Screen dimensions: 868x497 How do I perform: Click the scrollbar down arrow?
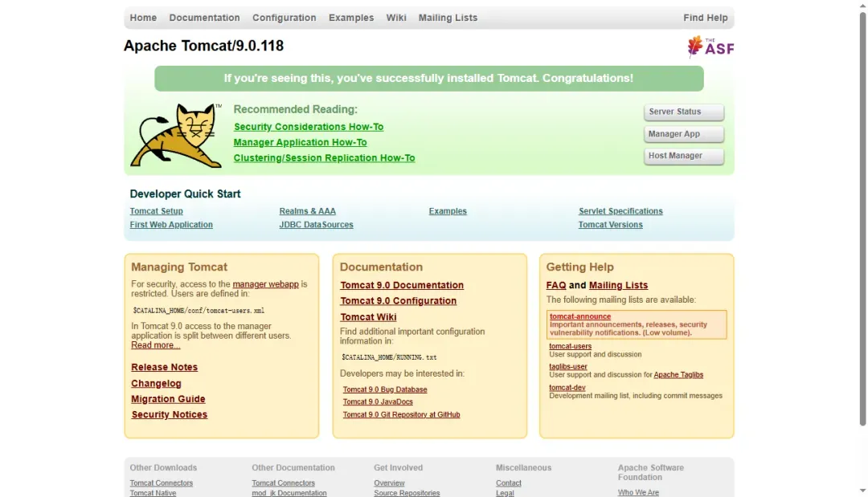point(862,491)
